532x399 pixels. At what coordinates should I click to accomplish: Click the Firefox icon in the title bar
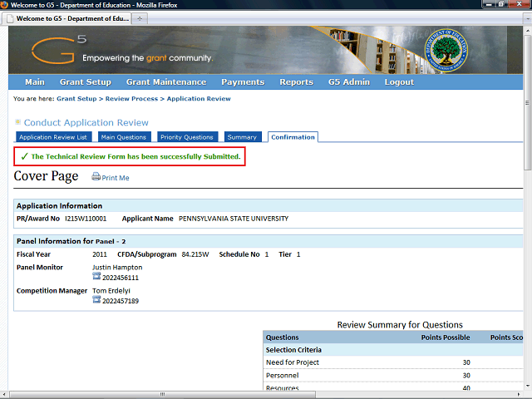(6, 5)
